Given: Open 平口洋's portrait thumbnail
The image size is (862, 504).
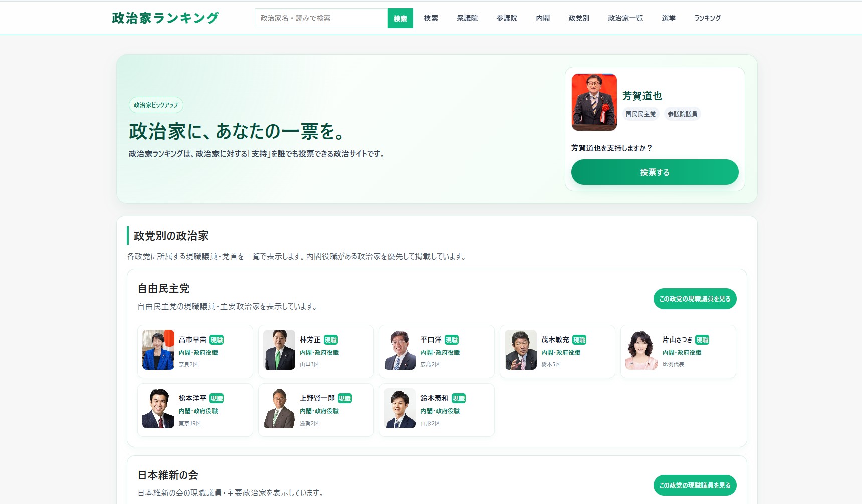Looking at the screenshot, I should click(x=400, y=350).
